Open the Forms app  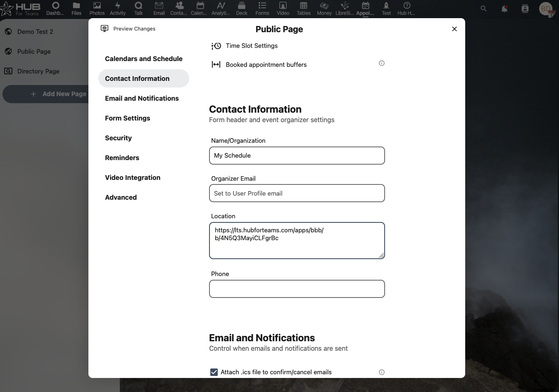[x=262, y=9]
